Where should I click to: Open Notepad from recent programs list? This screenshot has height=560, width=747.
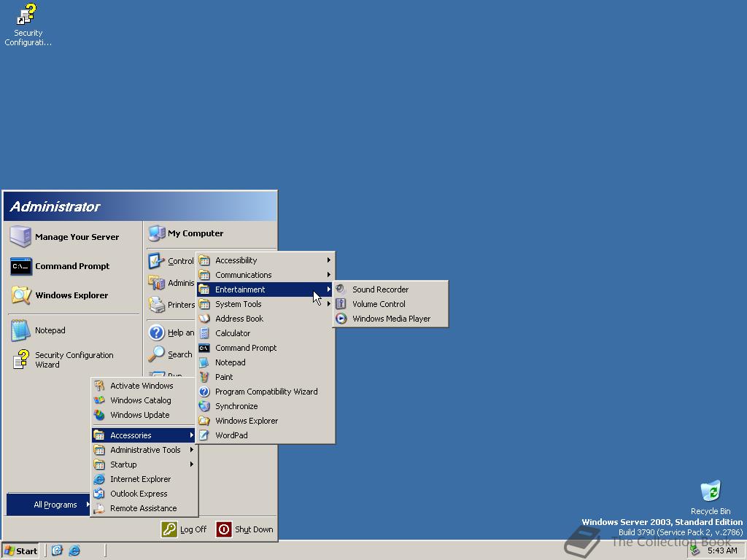pyautogui.click(x=74, y=330)
